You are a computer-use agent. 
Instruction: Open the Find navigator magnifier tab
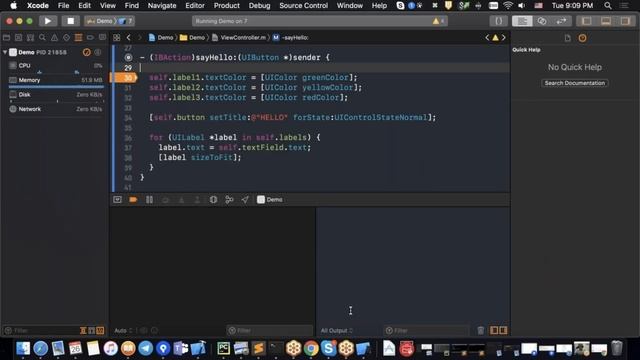click(x=42, y=38)
